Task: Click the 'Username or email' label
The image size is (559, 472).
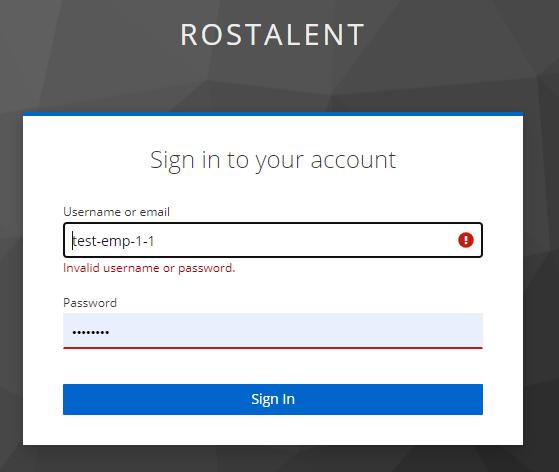Action: [x=116, y=212]
